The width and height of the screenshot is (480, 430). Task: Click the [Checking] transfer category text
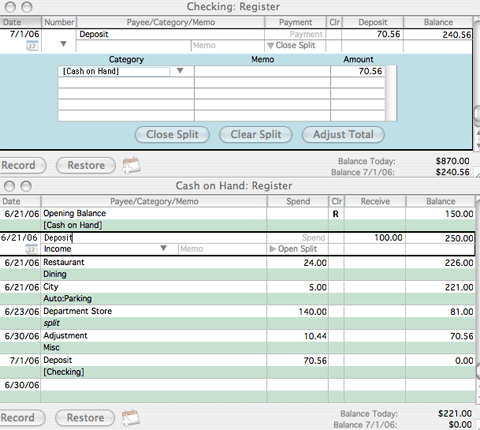point(64,372)
